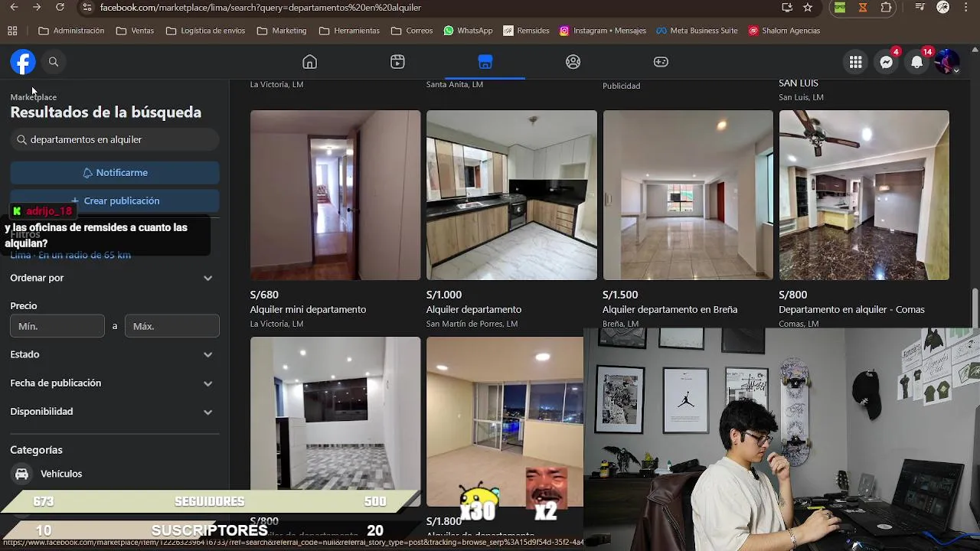Open the Facebook menu grid icon

[855, 63]
